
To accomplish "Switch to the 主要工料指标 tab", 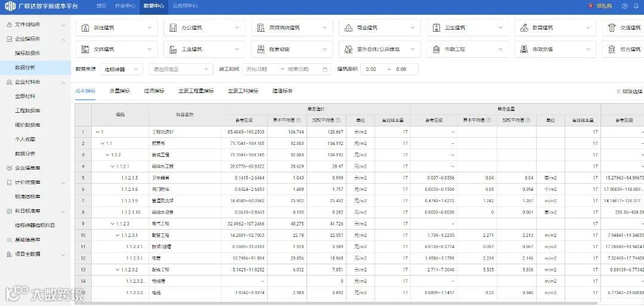I will pos(243,91).
